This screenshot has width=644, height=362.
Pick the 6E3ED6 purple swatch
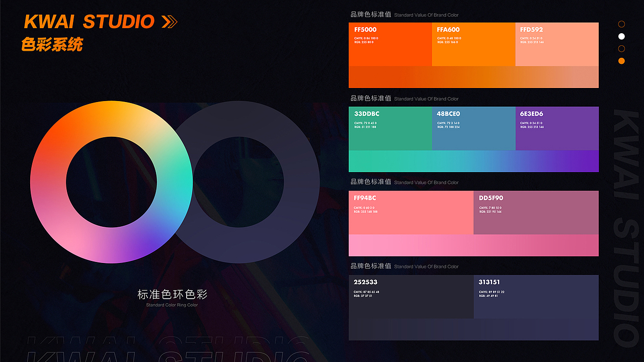coord(557,128)
